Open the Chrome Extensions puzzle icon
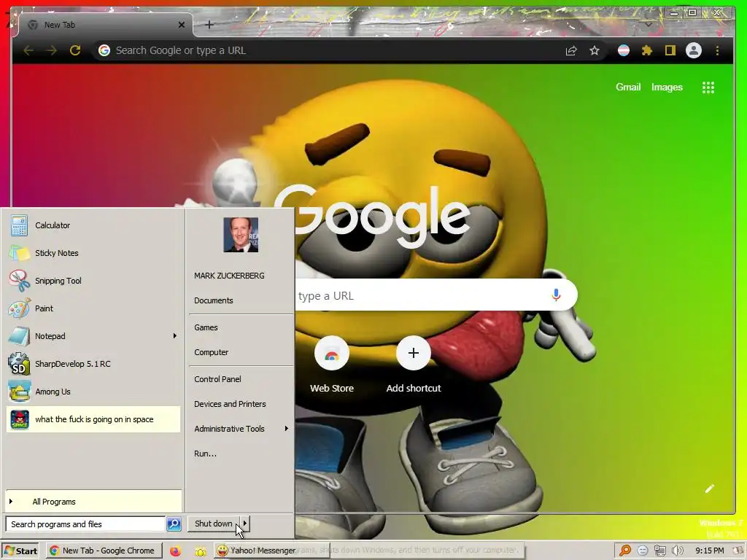This screenshot has height=560, width=747. (646, 50)
